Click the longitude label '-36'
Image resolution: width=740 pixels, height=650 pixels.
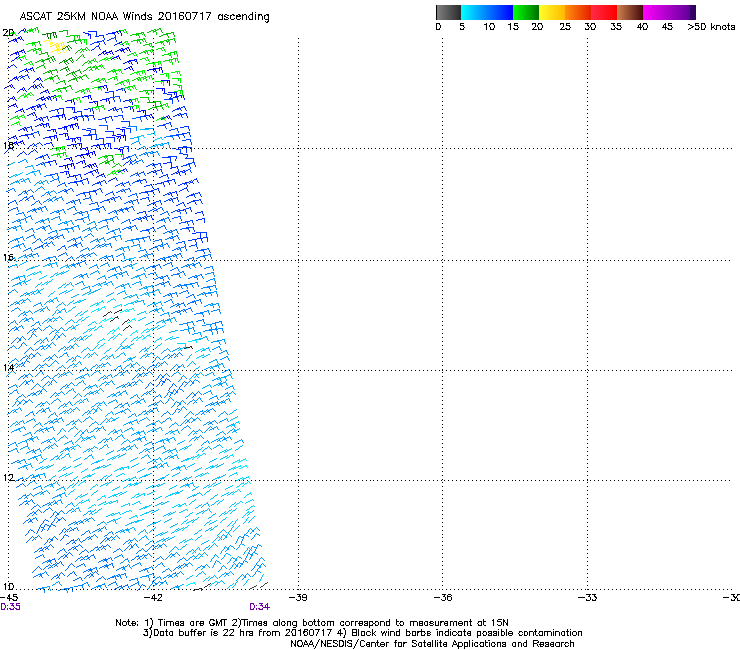[443, 598]
